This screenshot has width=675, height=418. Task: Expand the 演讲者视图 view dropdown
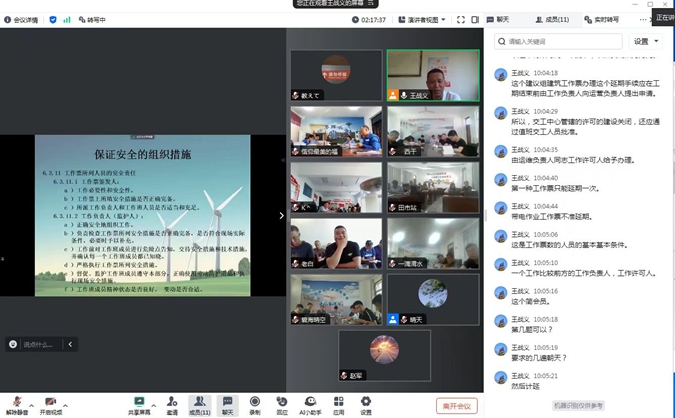point(427,19)
